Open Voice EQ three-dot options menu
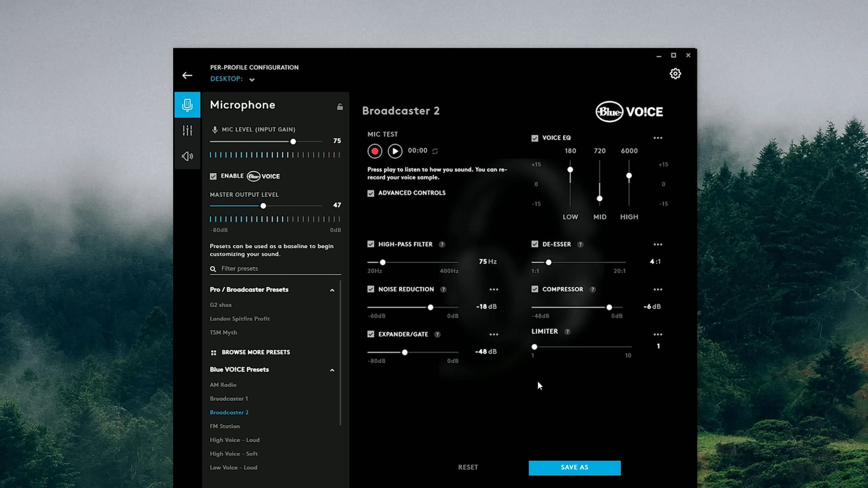Image resolution: width=868 pixels, height=488 pixels. [657, 138]
